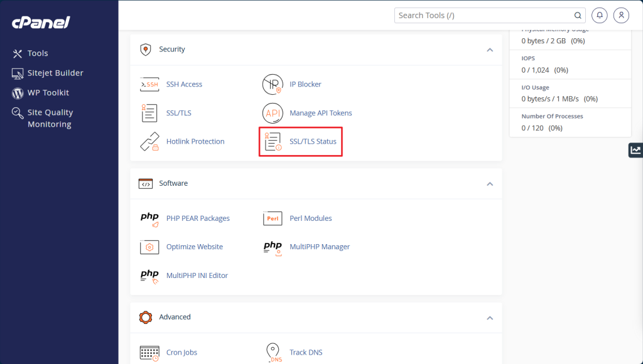
Task: Click the '0 bytes / 2 GB' value
Action: click(x=544, y=41)
